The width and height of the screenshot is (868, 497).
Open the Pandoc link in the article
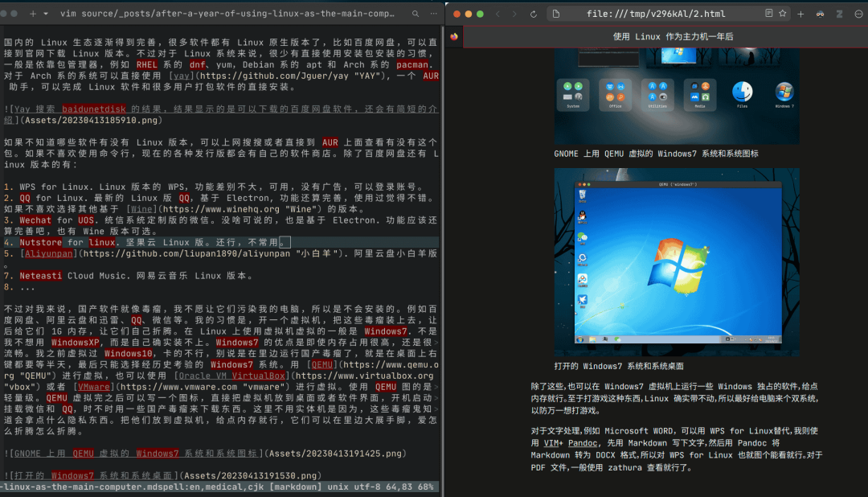click(583, 443)
